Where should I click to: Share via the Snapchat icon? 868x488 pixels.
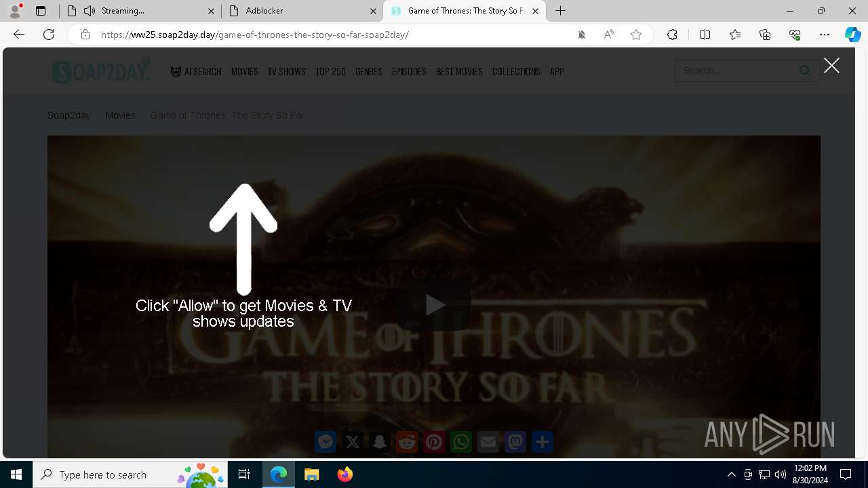tap(380, 442)
